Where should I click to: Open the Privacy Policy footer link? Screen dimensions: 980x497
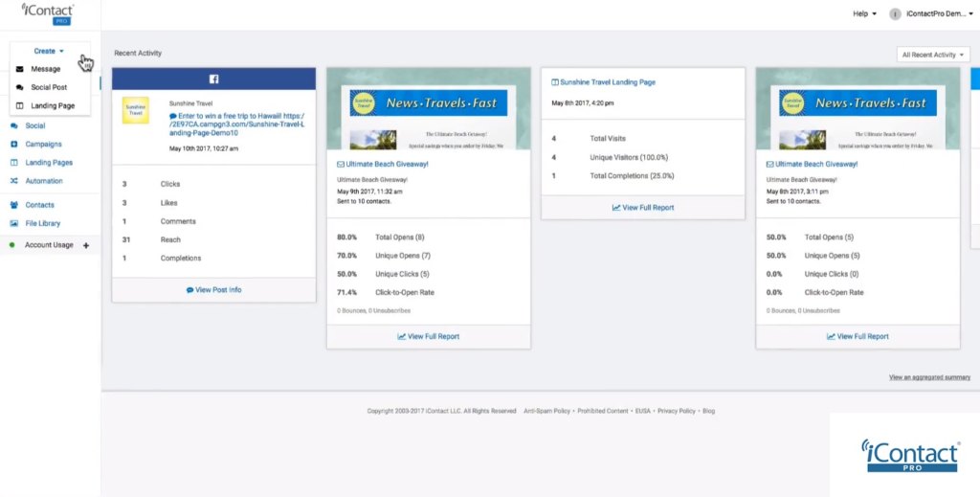point(677,412)
